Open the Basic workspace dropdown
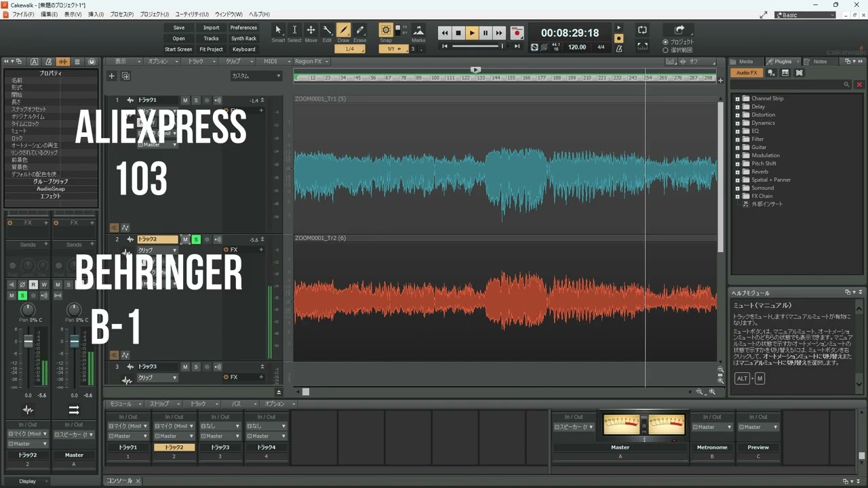 (805, 15)
